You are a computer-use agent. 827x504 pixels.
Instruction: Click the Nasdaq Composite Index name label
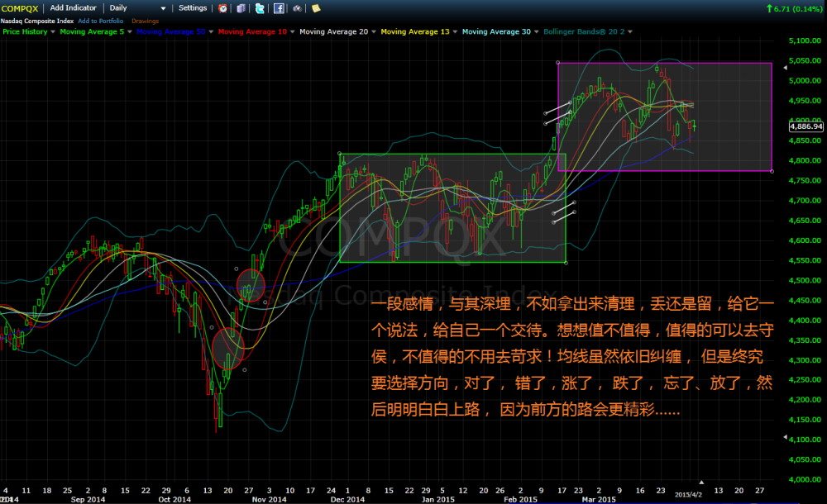click(x=37, y=21)
